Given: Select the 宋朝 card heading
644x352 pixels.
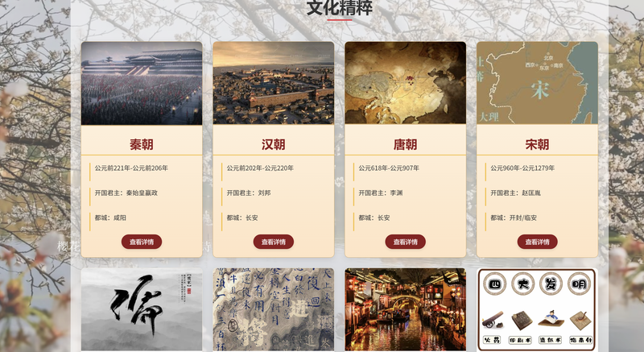Looking at the screenshot, I should click(537, 144).
